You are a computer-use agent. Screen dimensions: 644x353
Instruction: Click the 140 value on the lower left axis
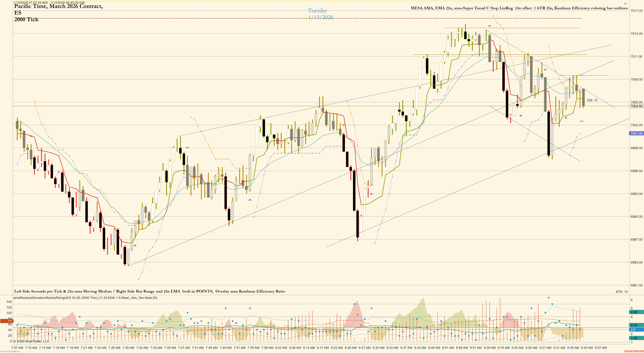[x=9, y=302]
